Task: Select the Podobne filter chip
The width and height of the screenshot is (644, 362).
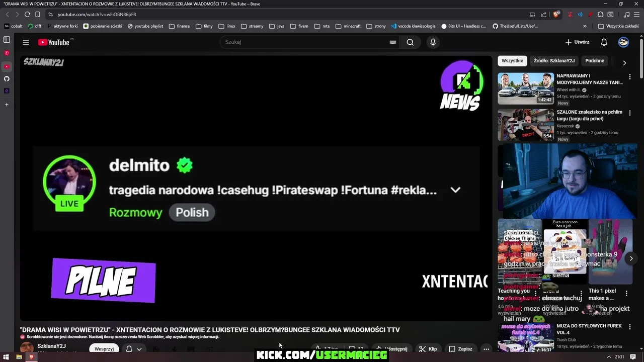Action: 595,61
